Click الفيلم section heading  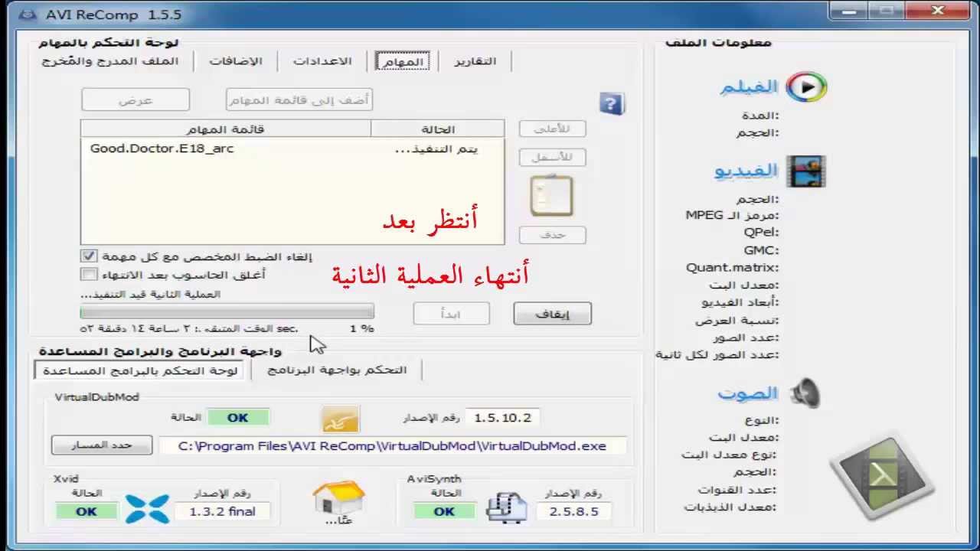[x=748, y=87]
